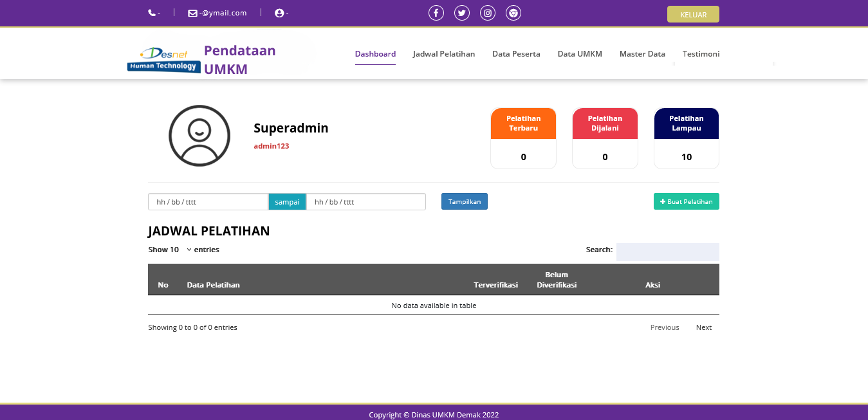Viewport: 868px width, 420px height.
Task: Click the Facebook icon in top bar
Action: point(436,13)
